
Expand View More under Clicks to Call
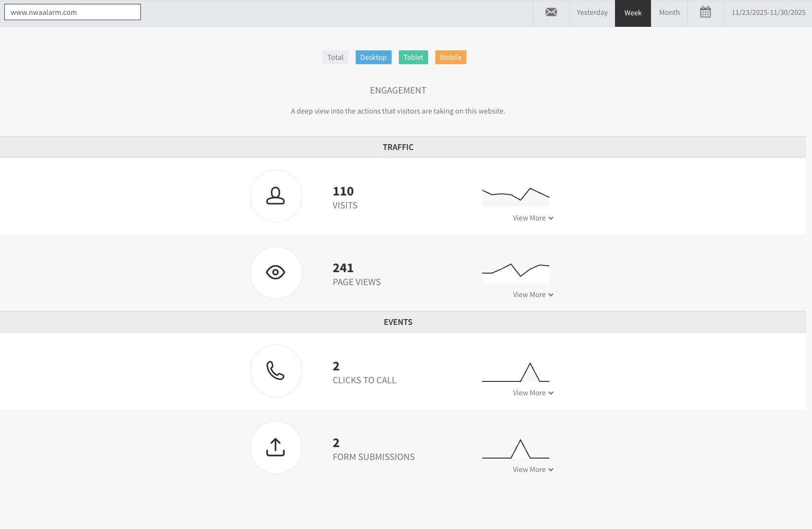tap(533, 393)
